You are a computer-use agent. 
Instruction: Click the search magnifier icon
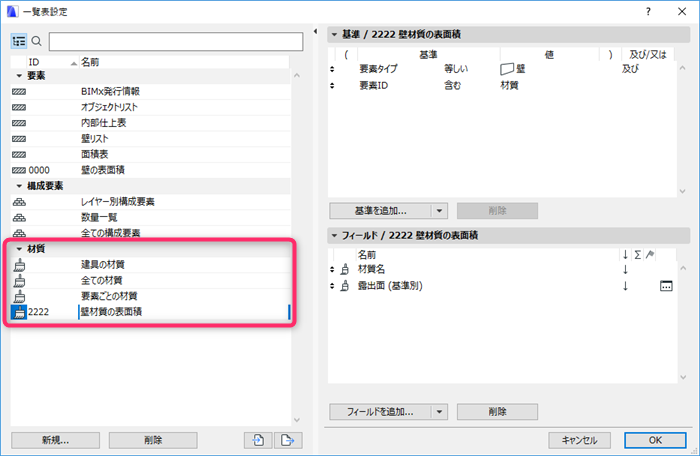click(37, 42)
